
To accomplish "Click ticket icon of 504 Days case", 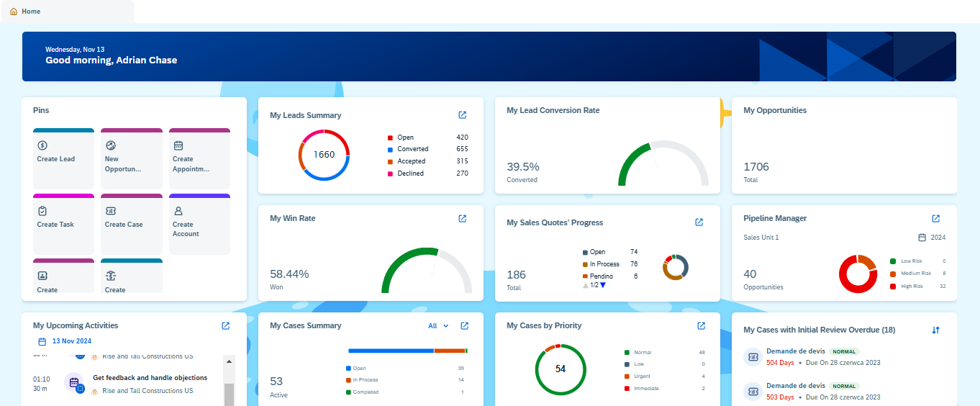I will (x=753, y=357).
